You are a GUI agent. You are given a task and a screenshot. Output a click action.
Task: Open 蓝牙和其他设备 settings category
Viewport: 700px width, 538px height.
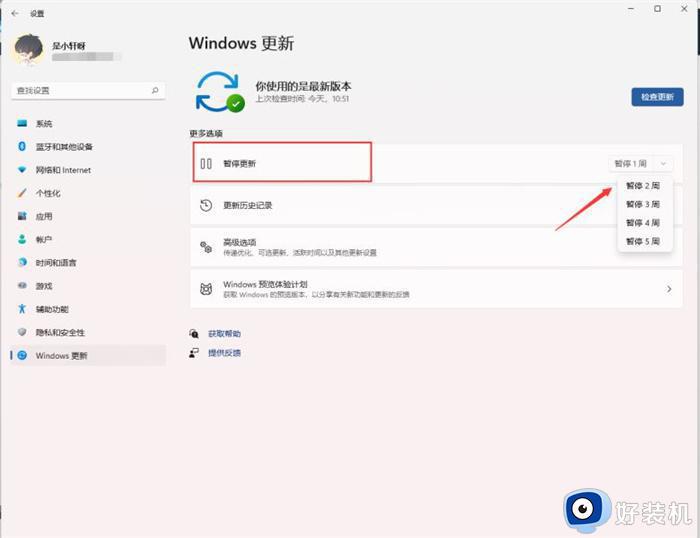[x=88, y=147]
